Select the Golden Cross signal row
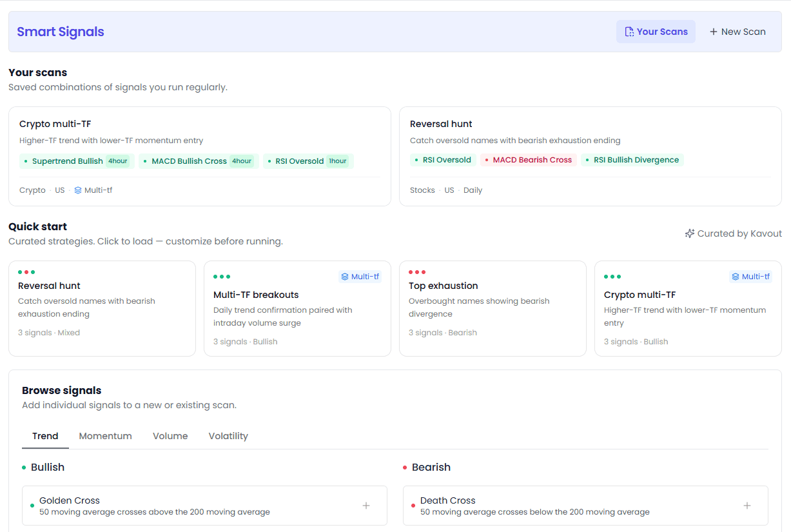 coord(204,506)
